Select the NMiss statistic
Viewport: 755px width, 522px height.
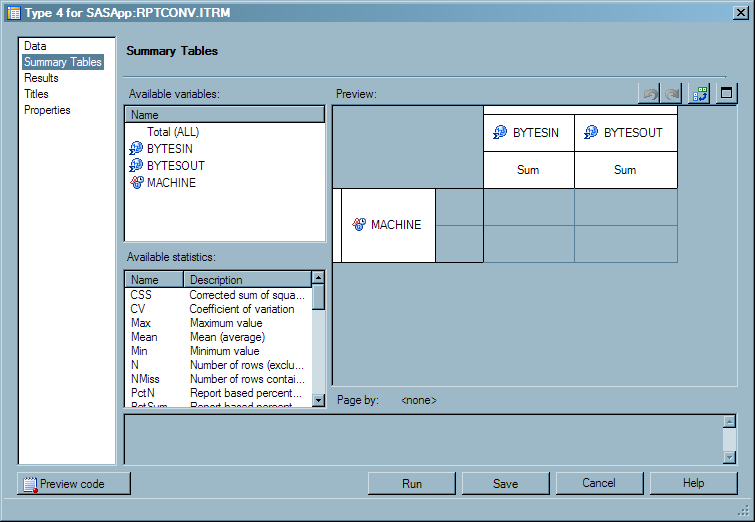tap(145, 378)
